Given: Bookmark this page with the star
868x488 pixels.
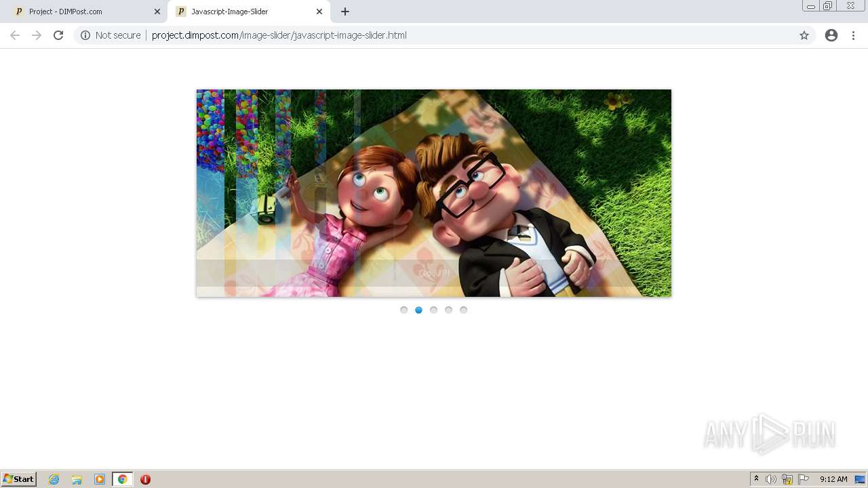Looking at the screenshot, I should [804, 35].
